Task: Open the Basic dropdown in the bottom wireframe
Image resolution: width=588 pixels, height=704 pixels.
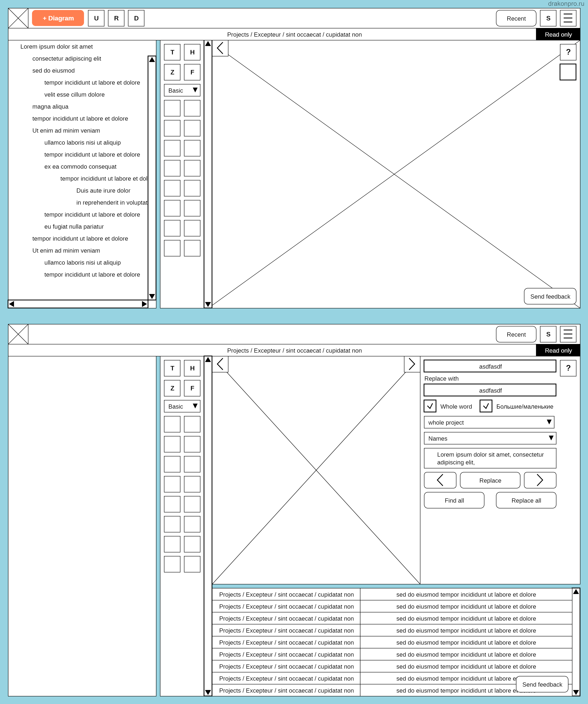Action: point(182,406)
